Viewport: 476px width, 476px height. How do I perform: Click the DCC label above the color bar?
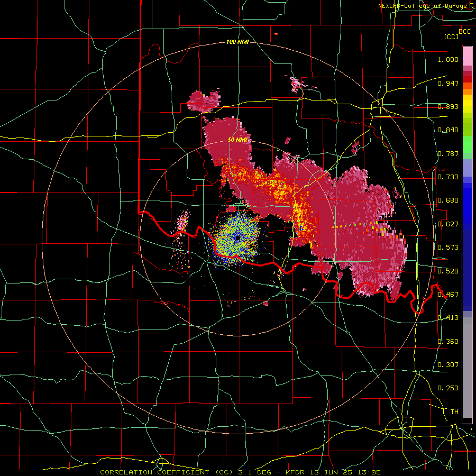(464, 31)
